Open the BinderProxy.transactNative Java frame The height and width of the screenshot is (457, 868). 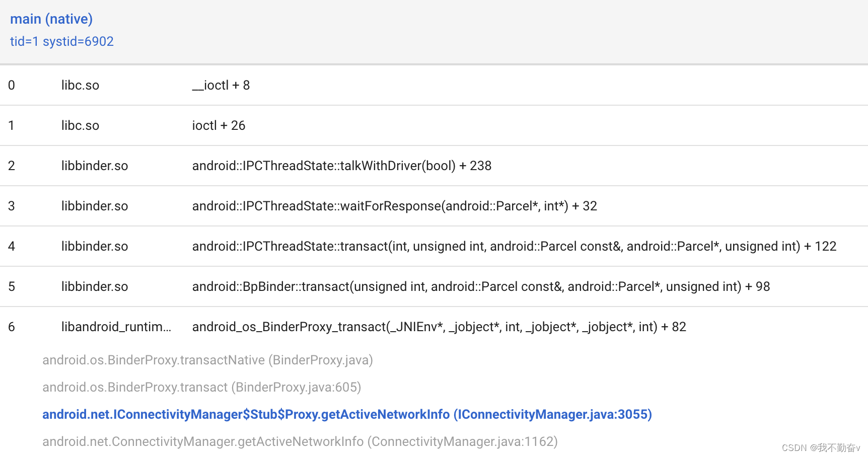click(x=207, y=360)
